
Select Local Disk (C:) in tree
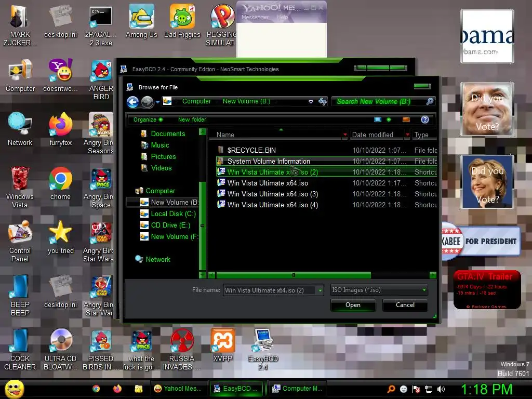(x=168, y=214)
